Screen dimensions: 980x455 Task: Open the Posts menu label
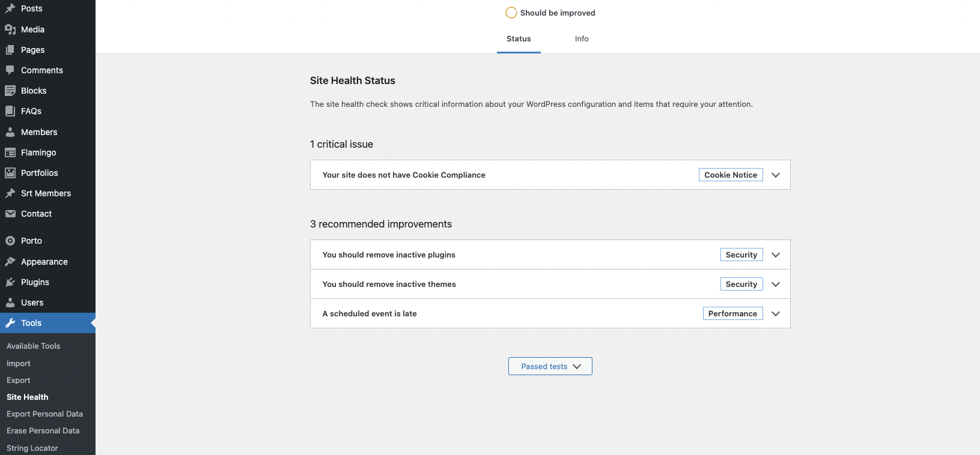32,8
